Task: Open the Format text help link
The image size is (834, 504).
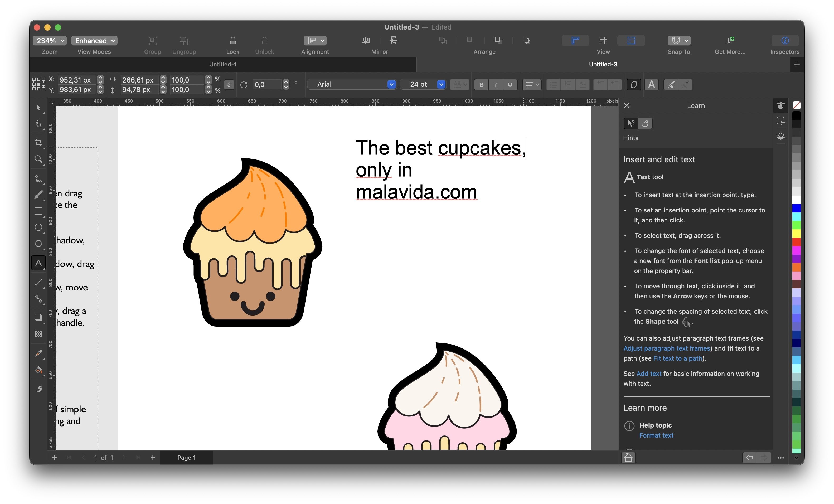Action: coord(656,435)
